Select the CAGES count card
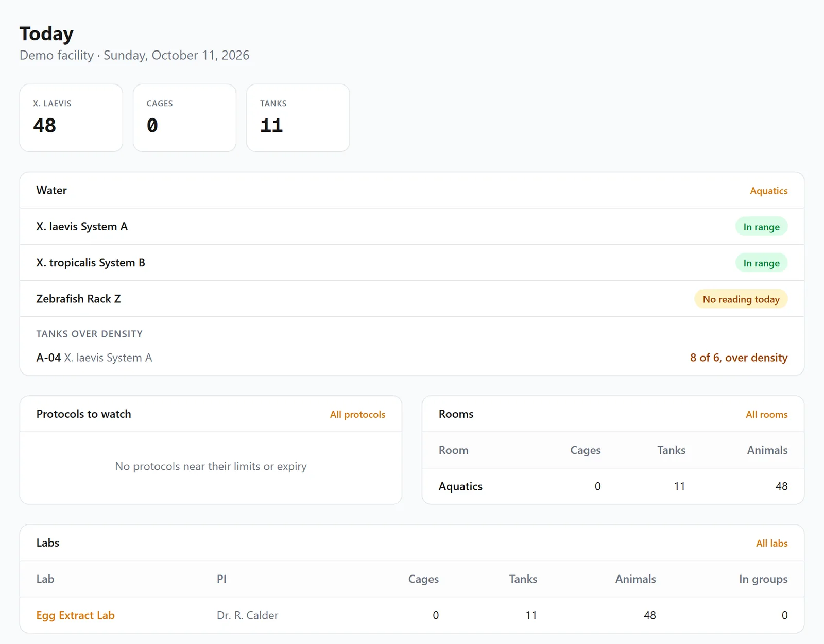The width and height of the screenshot is (824, 644). click(x=184, y=118)
